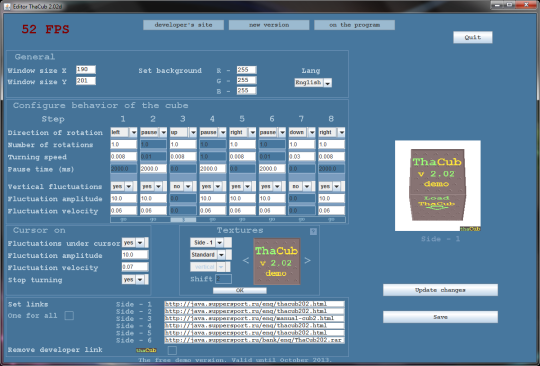Open the Standard texture type dropdown
Screen dimensions: 540x366
pyautogui.click(x=211, y=255)
